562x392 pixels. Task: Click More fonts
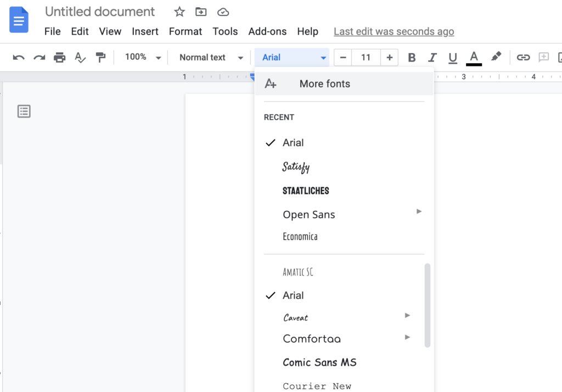pos(324,83)
